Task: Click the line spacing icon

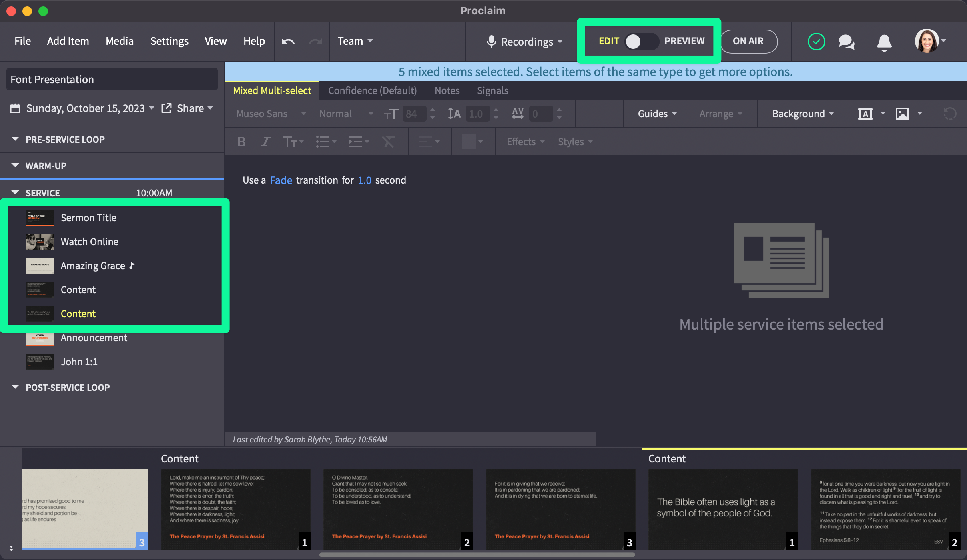Action: [x=454, y=114]
